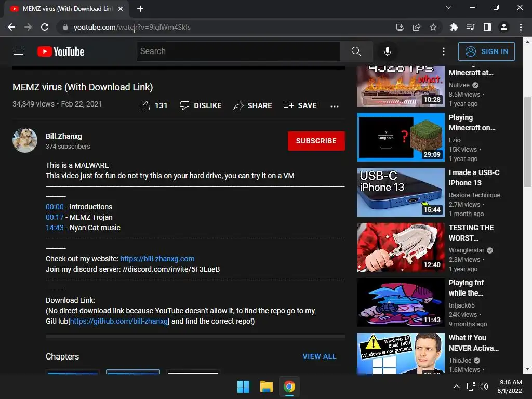The height and width of the screenshot is (399, 532).
Task: Open Playing fnf while the video thumbnail
Action: pyautogui.click(x=401, y=302)
